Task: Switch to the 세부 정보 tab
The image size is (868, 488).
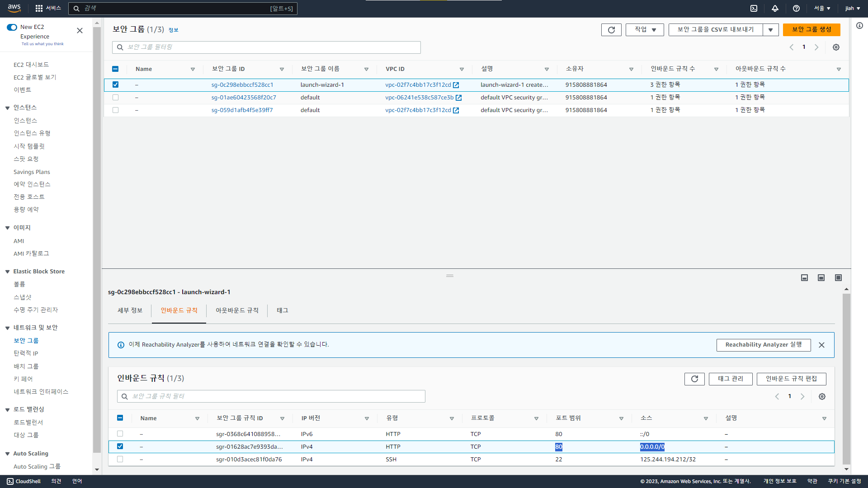Action: [130, 311]
